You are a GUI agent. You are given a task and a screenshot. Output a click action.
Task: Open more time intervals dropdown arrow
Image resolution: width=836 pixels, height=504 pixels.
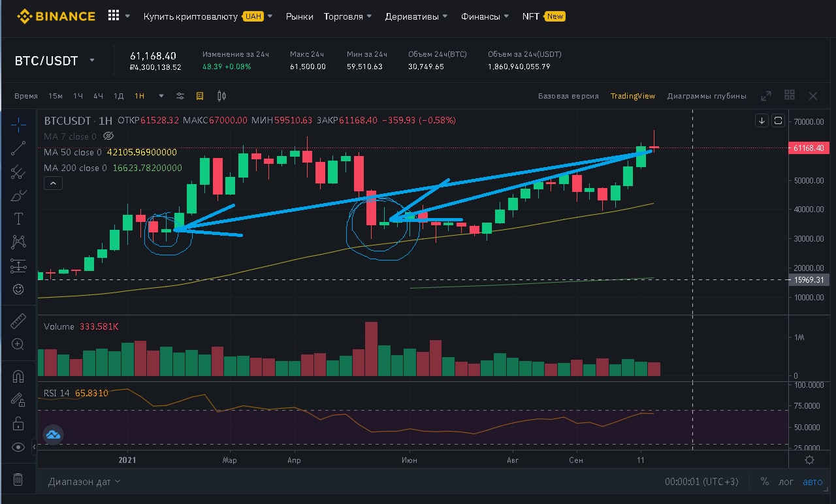click(161, 96)
